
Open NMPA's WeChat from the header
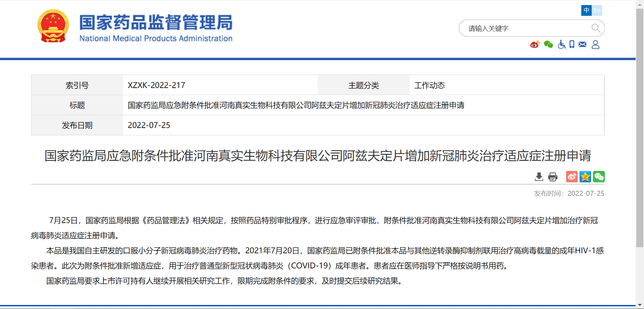pos(548,44)
